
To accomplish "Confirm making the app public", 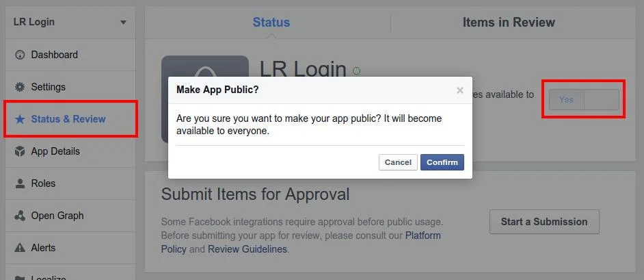I will click(x=442, y=162).
